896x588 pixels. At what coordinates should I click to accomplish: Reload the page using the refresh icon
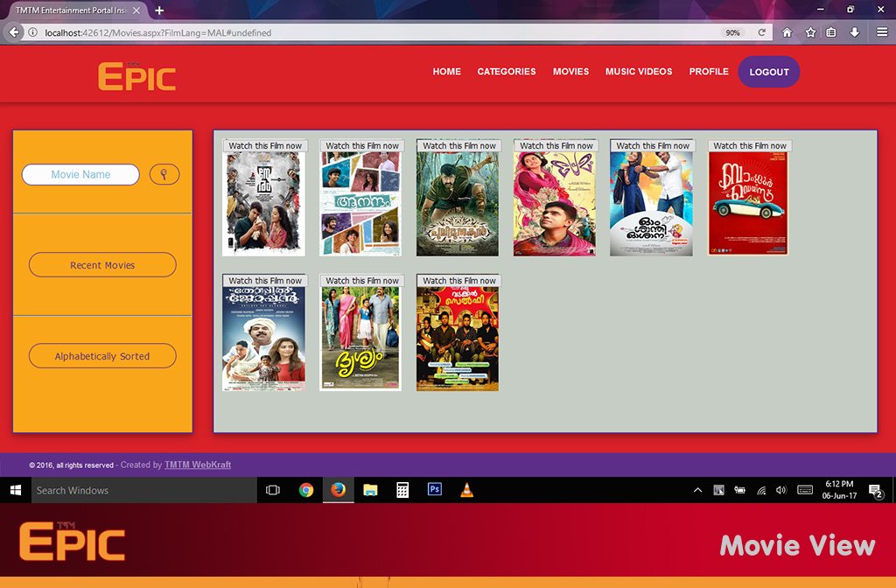(x=762, y=32)
